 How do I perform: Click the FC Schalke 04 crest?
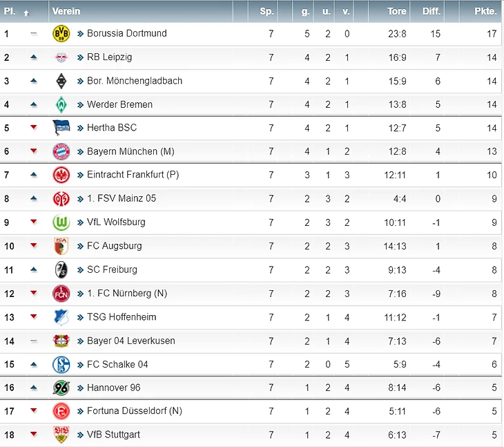tap(61, 364)
